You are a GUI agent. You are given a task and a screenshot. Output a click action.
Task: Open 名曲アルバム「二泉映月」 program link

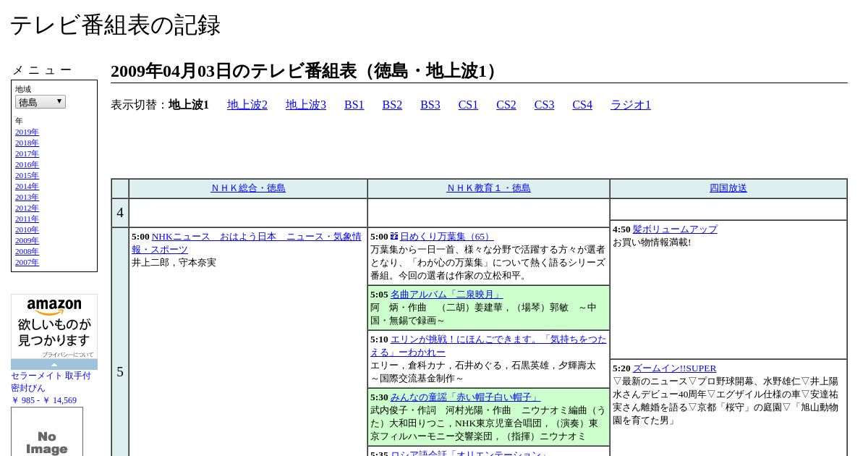pos(446,295)
